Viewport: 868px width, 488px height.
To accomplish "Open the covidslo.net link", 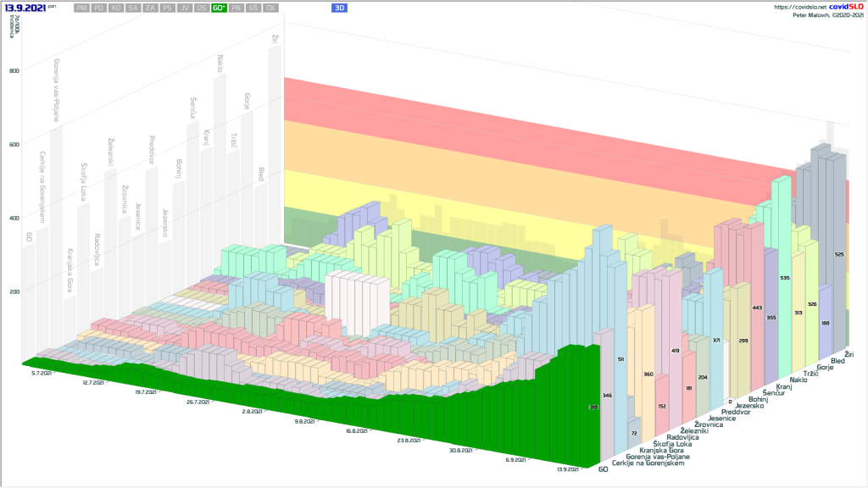I will 802,7.
